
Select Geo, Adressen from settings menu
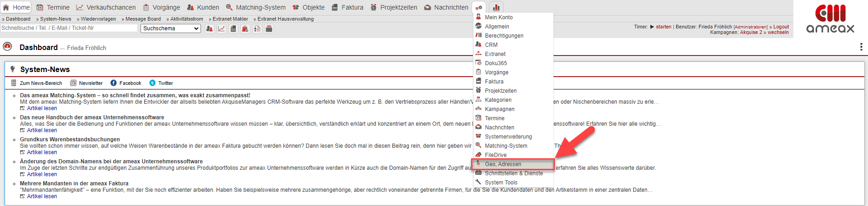[503, 164]
